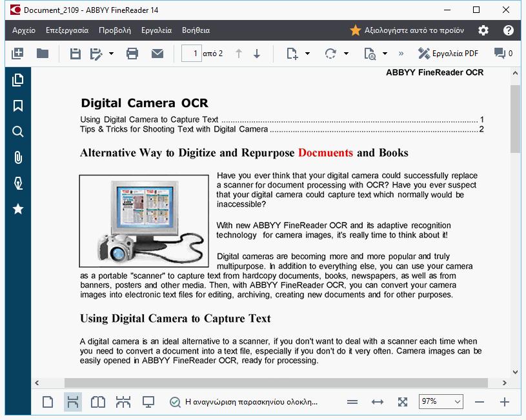Expand the rotate page dropdown arrow
This screenshot has height=420, width=526.
click(346, 54)
